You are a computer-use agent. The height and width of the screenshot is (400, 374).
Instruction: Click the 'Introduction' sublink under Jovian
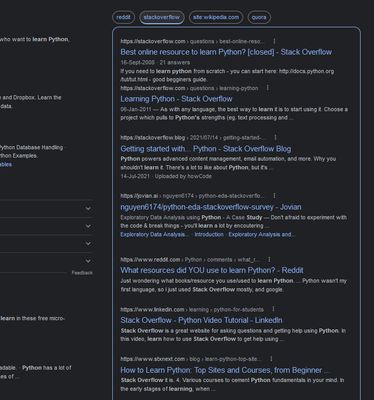pyautogui.click(x=209, y=235)
